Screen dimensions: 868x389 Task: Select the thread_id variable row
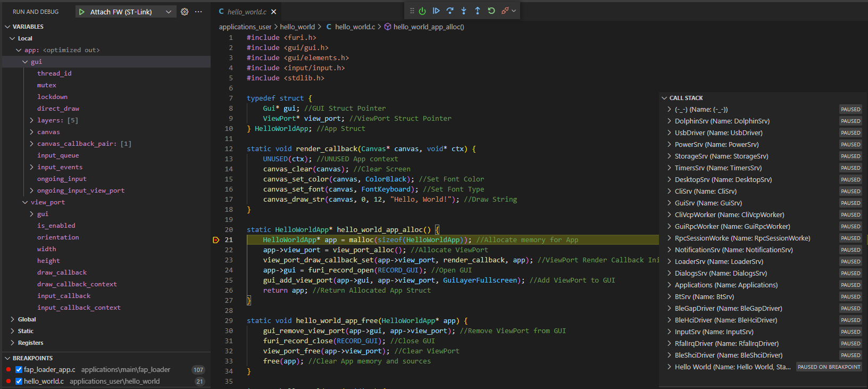coord(106,73)
